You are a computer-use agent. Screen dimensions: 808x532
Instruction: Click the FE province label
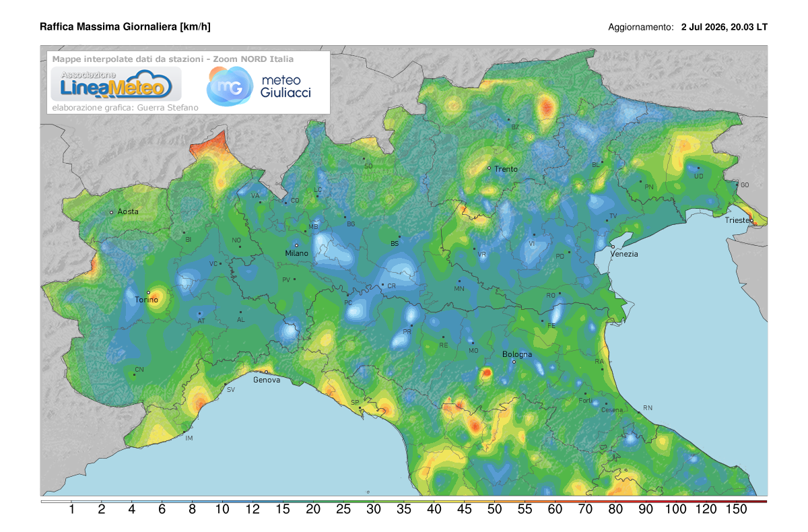pos(550,326)
